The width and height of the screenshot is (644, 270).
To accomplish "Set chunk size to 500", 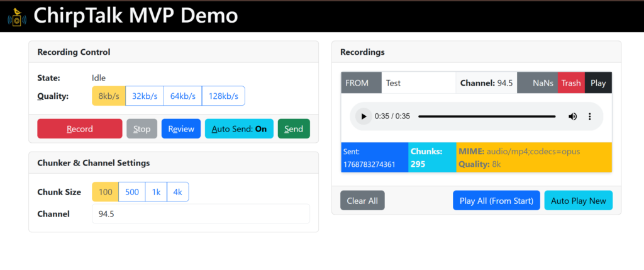I will [x=132, y=192].
